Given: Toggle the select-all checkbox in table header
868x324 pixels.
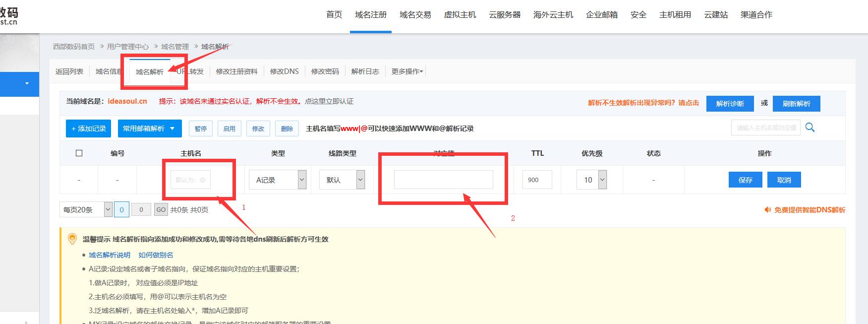Looking at the screenshot, I should (x=79, y=153).
